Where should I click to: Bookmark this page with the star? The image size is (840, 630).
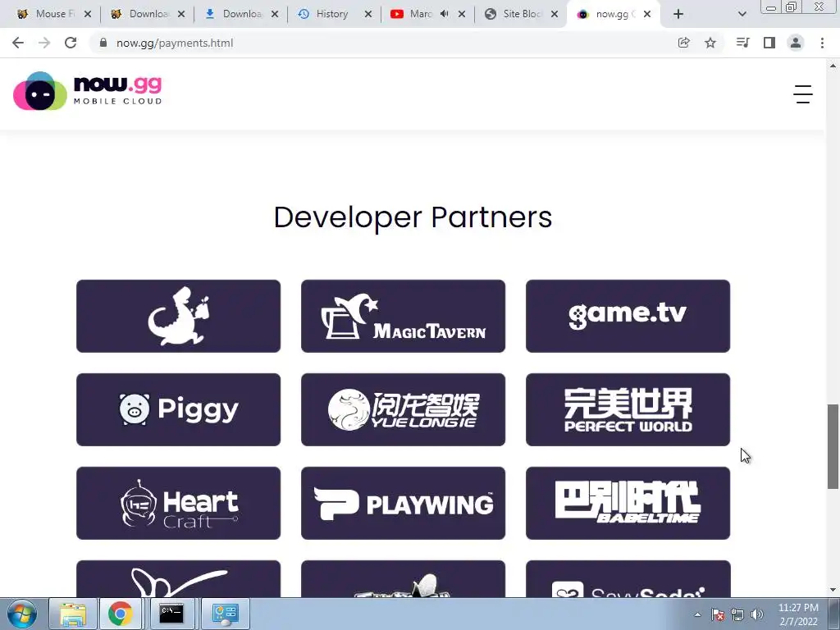(x=710, y=43)
